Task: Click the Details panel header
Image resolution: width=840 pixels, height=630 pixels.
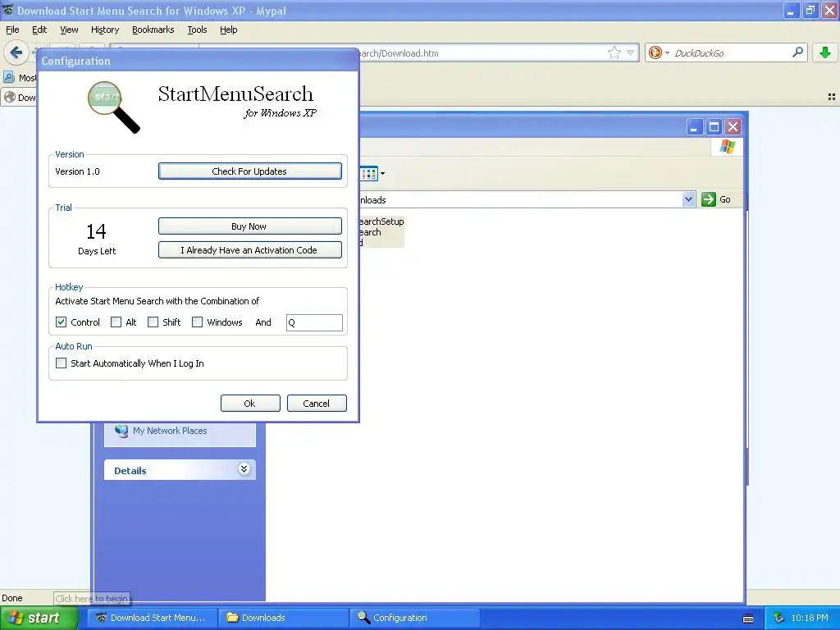Action: [180, 470]
